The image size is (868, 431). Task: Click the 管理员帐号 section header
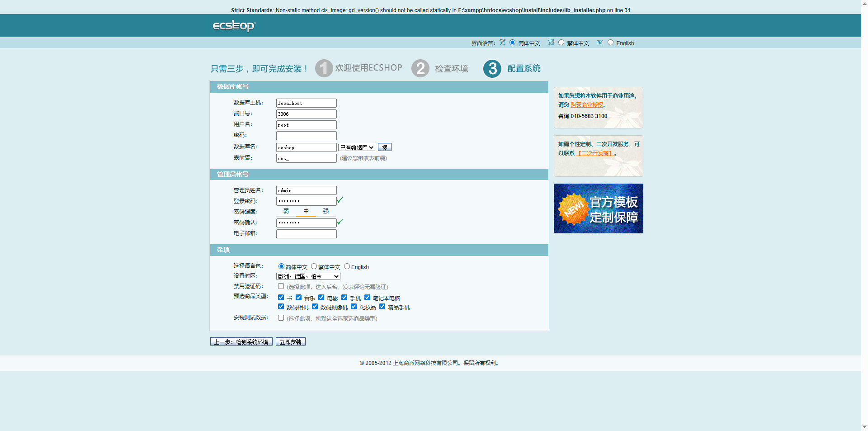(379, 175)
